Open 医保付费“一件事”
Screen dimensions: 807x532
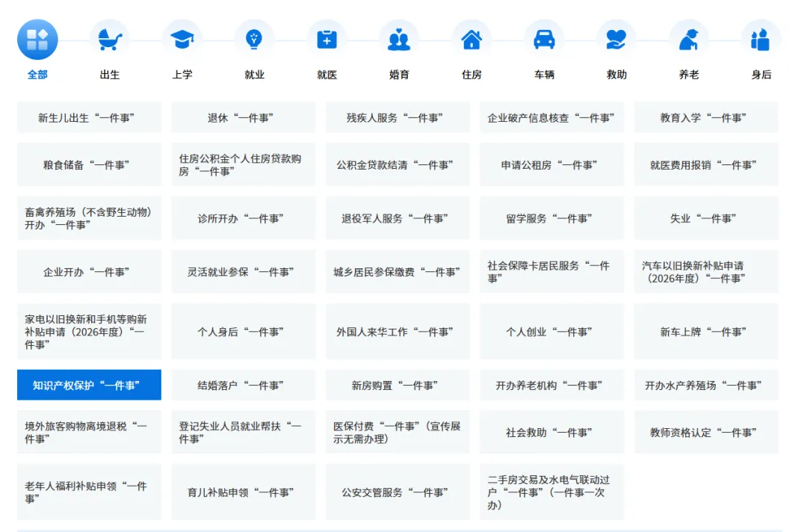[x=398, y=432]
